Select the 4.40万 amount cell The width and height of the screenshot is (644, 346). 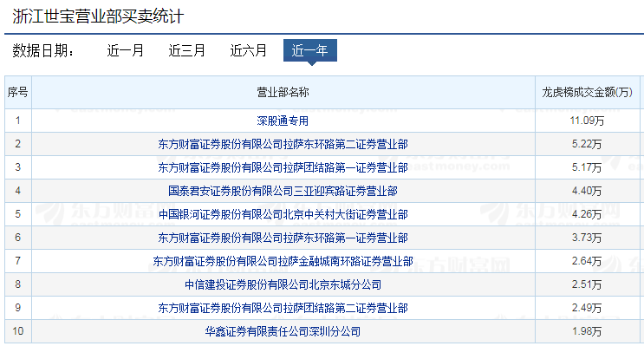(x=588, y=191)
